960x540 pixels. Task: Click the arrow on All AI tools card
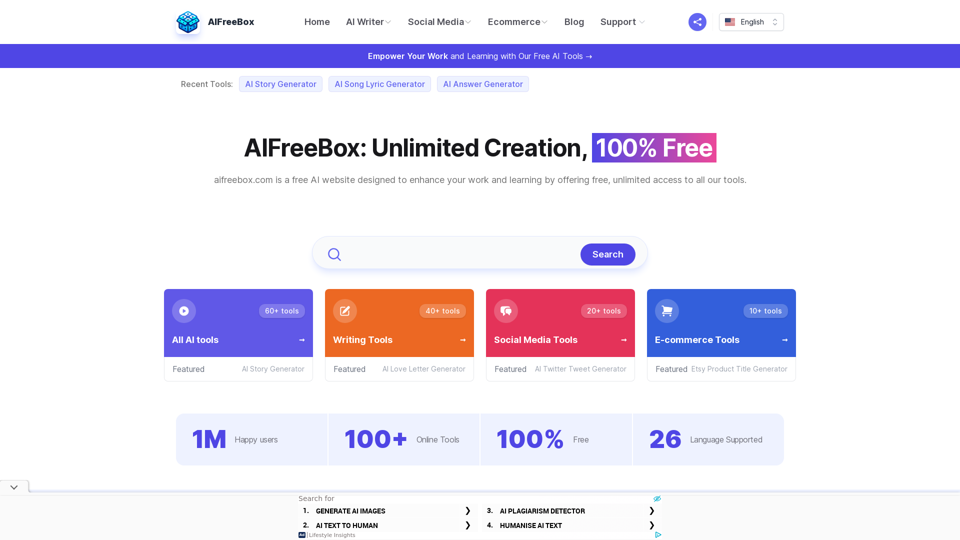point(302,340)
